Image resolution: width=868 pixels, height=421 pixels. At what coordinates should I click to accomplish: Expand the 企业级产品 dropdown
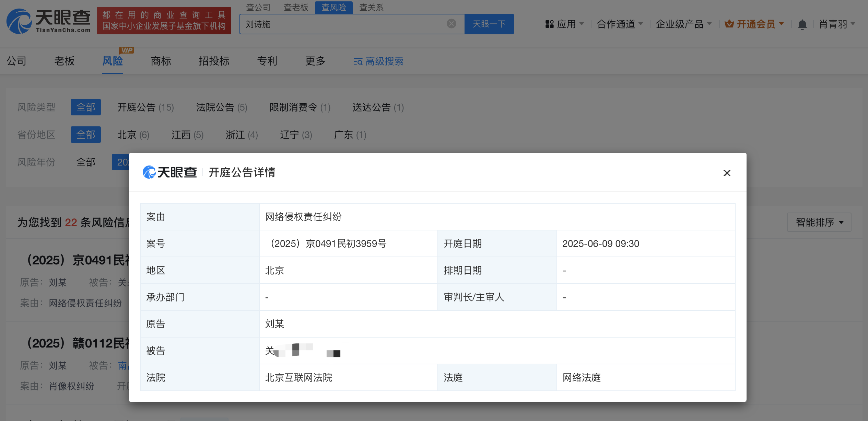point(683,24)
